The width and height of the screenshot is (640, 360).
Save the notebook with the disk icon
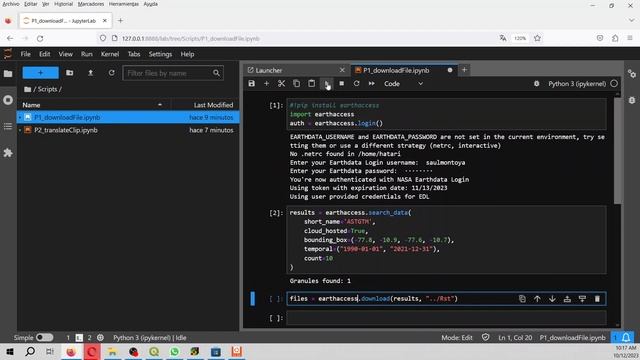click(251, 84)
